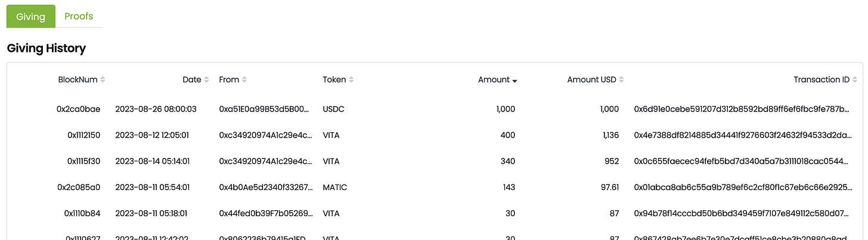Click the Date column header label
Viewport: 868px width, 240px height.
[192, 80]
